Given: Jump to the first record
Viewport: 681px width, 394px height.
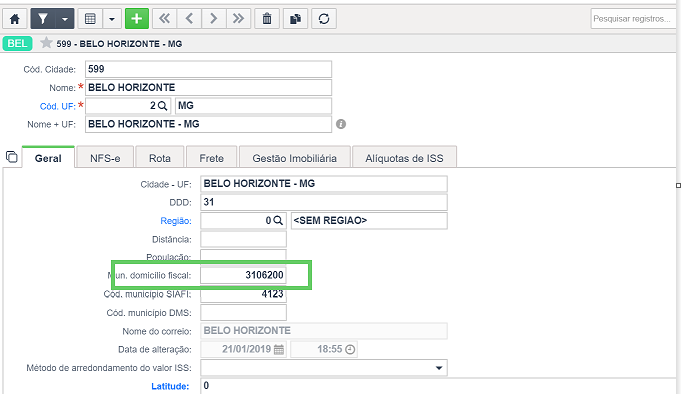Looking at the screenshot, I should tap(164, 19).
